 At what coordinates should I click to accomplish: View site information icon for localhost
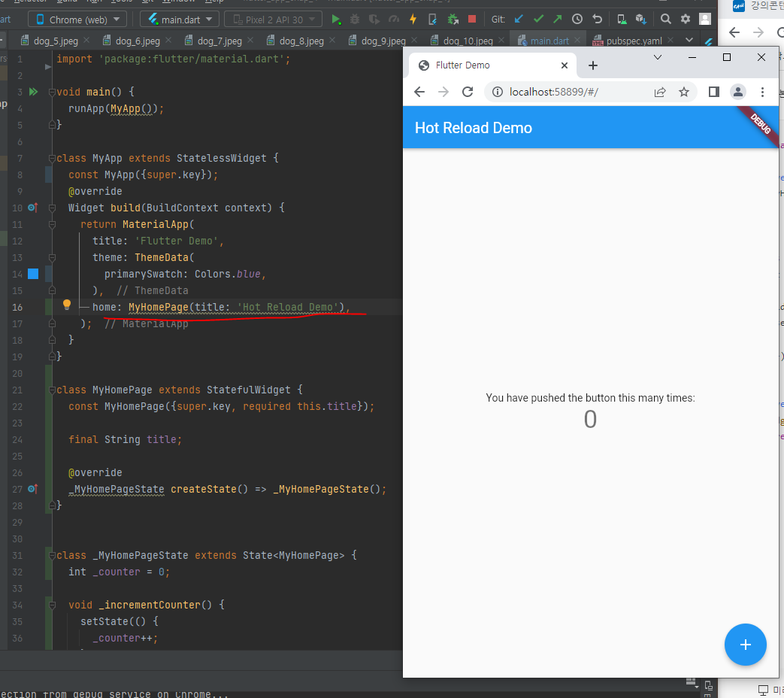coord(497,92)
